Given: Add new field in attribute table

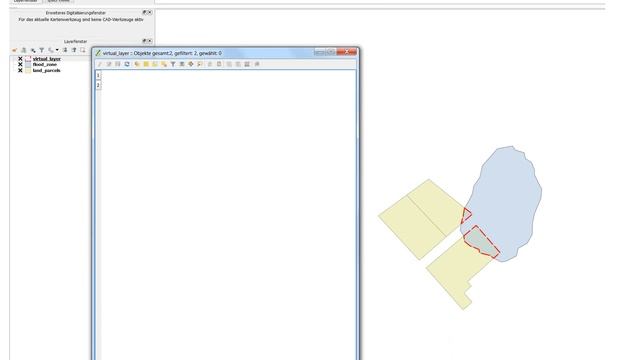Looking at the screenshot, I should 229,64.
